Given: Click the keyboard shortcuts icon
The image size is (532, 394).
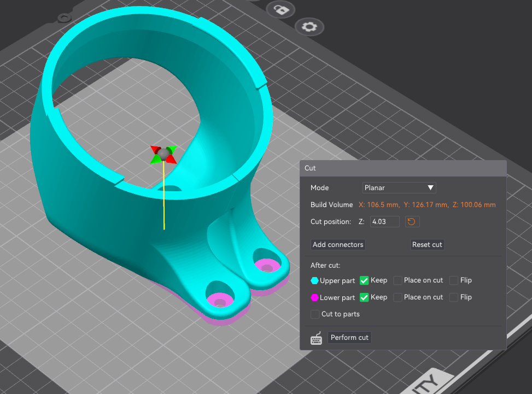Looking at the screenshot, I should tap(316, 338).
